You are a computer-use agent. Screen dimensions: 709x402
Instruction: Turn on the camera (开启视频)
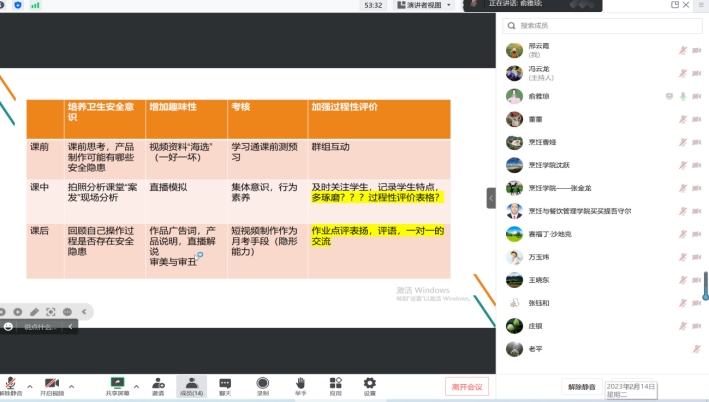[x=51, y=383]
